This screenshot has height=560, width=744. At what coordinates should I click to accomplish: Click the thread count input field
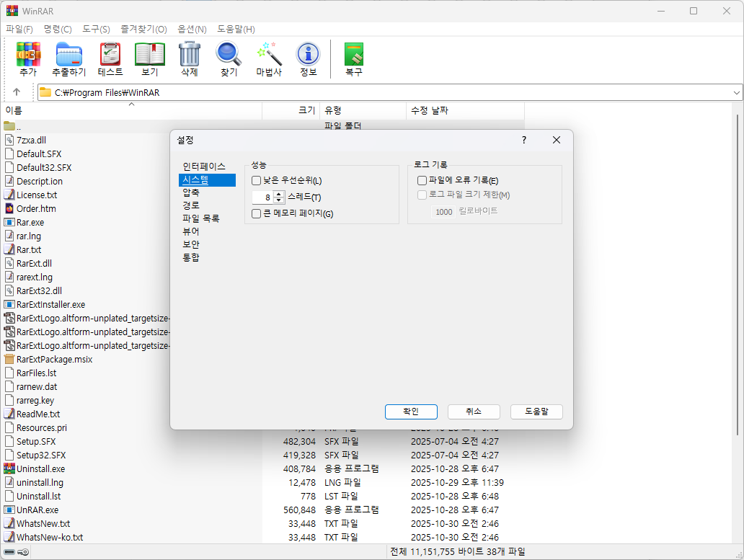pos(263,197)
